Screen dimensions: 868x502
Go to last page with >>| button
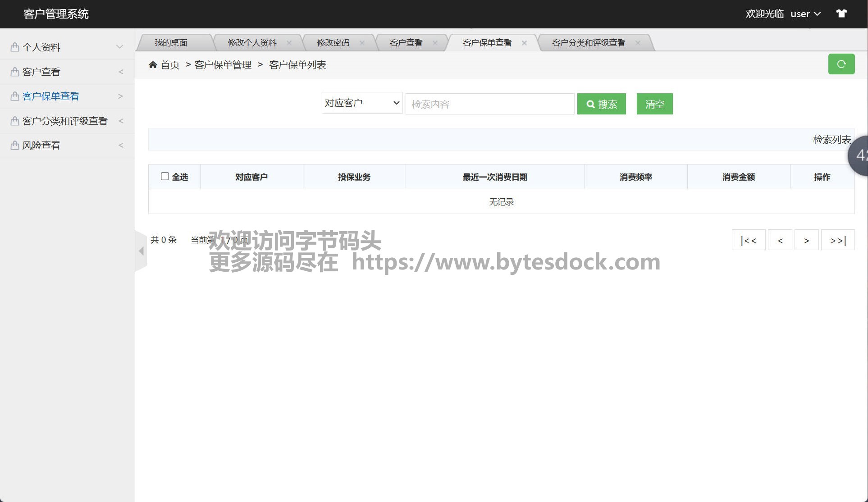(837, 240)
